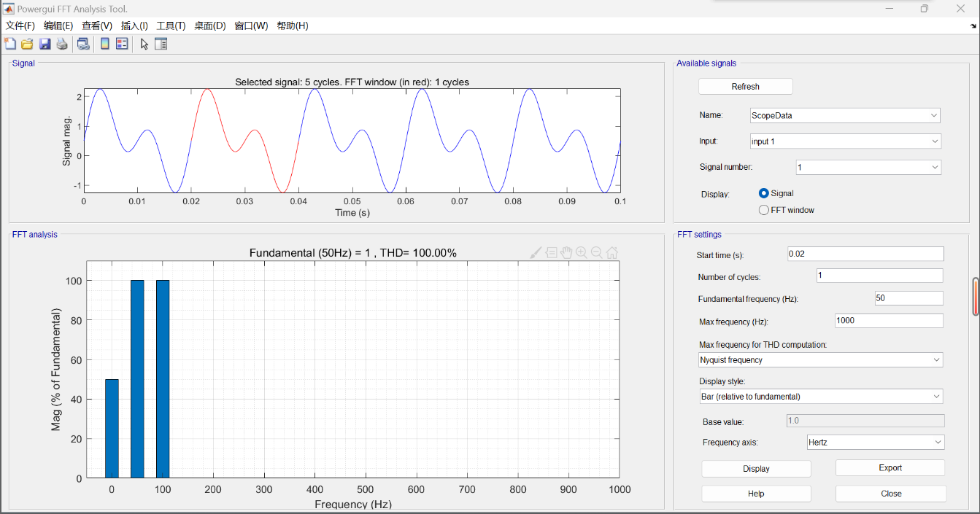Open the Input dropdown showing input 1
The image size is (980, 514).
point(845,141)
